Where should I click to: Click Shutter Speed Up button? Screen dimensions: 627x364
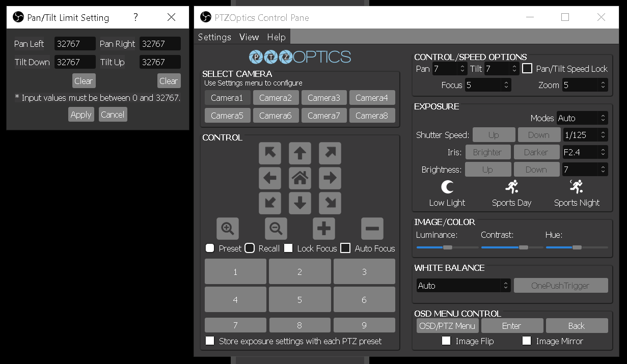coord(494,135)
